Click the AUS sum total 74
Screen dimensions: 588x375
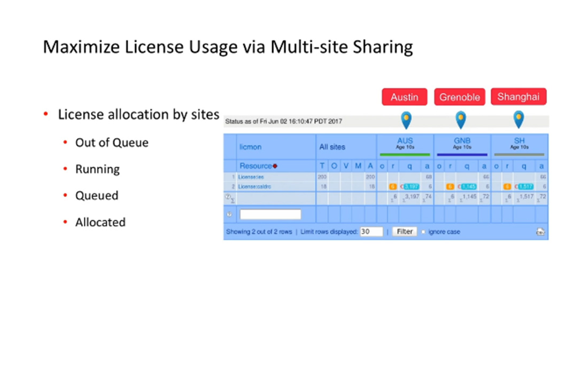[428, 197]
